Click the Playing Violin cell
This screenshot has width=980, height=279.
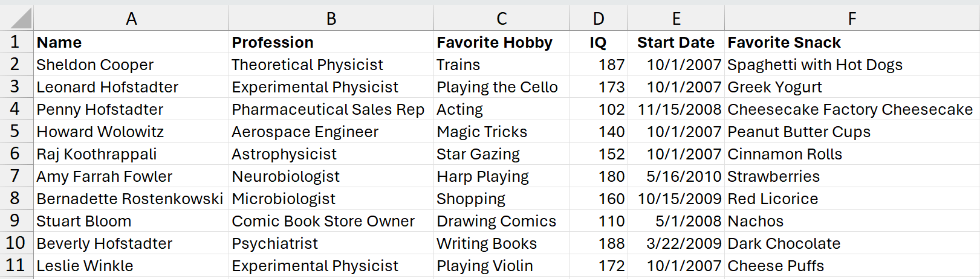485,266
